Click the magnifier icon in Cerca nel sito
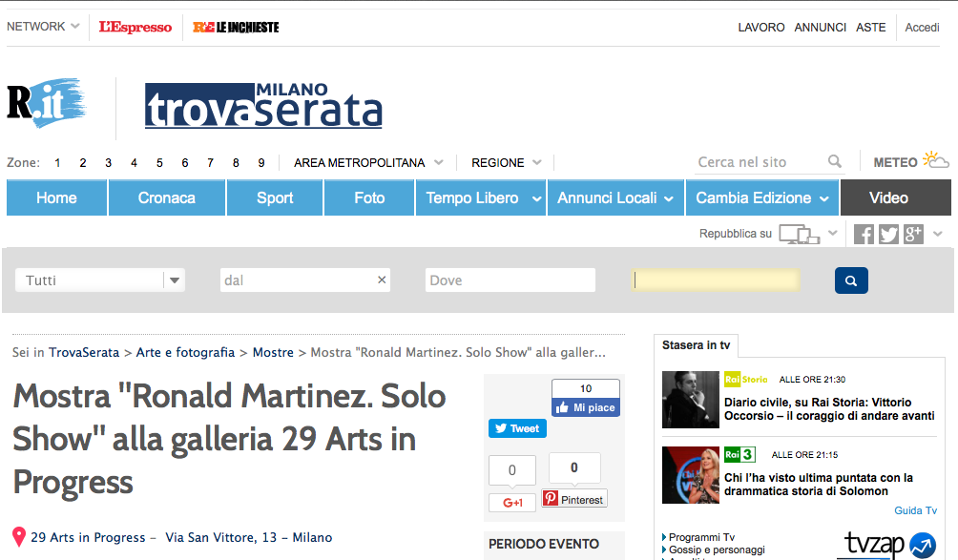Viewport: 958px width, 560px height. (835, 162)
